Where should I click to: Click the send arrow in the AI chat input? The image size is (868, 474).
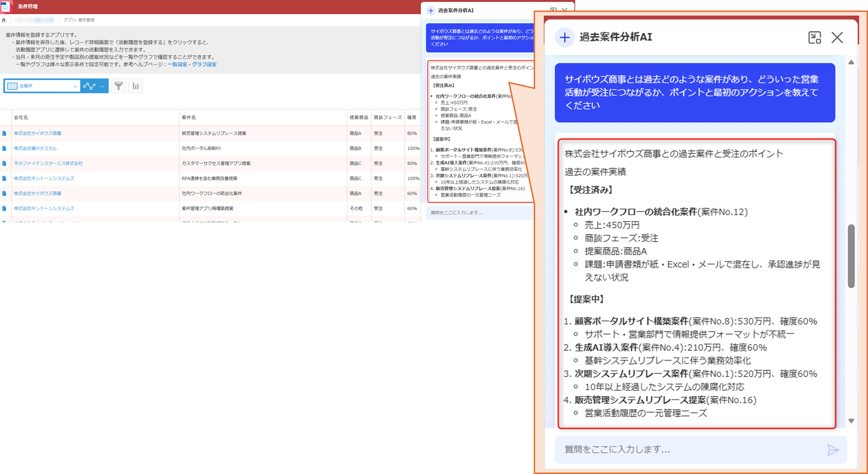coord(833,449)
